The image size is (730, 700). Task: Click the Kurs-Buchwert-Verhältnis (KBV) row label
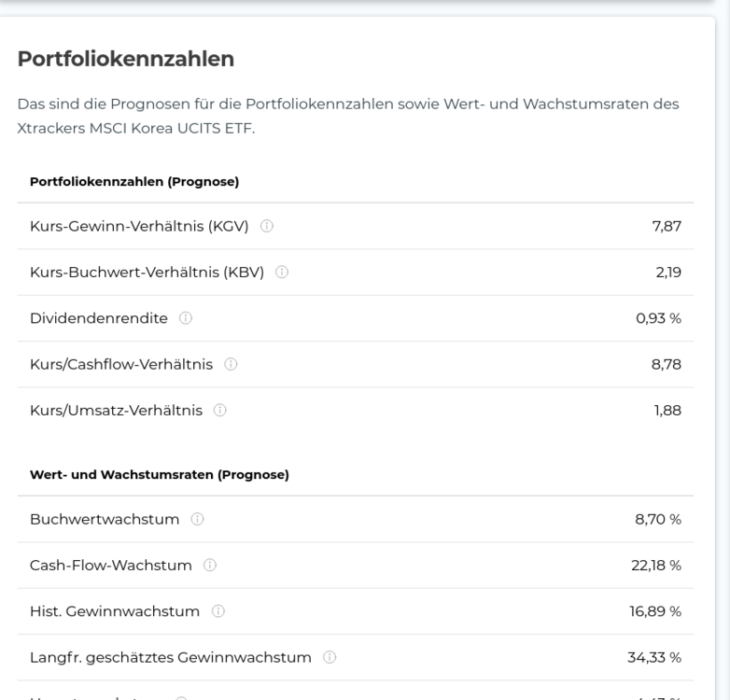pyautogui.click(x=147, y=273)
